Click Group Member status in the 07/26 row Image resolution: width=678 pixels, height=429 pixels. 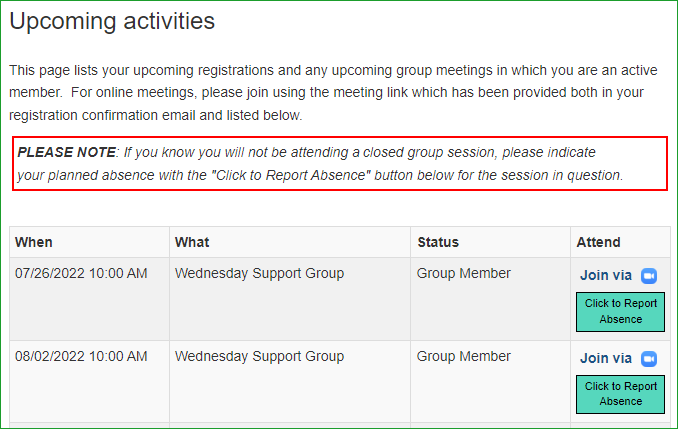464,273
